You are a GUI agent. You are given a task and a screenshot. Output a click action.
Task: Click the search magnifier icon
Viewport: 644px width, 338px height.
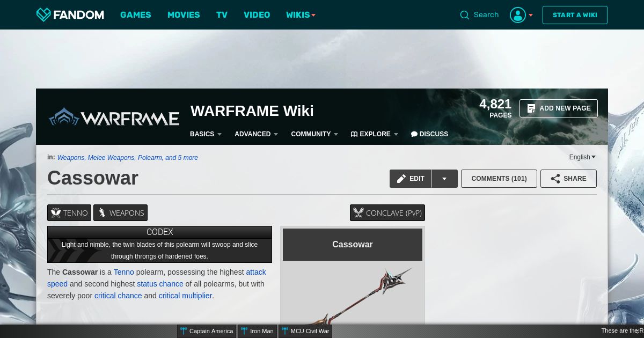click(x=465, y=15)
